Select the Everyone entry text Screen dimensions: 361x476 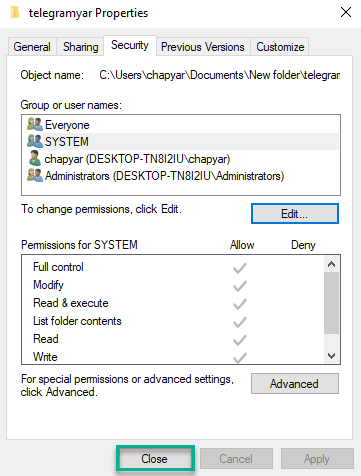click(67, 125)
